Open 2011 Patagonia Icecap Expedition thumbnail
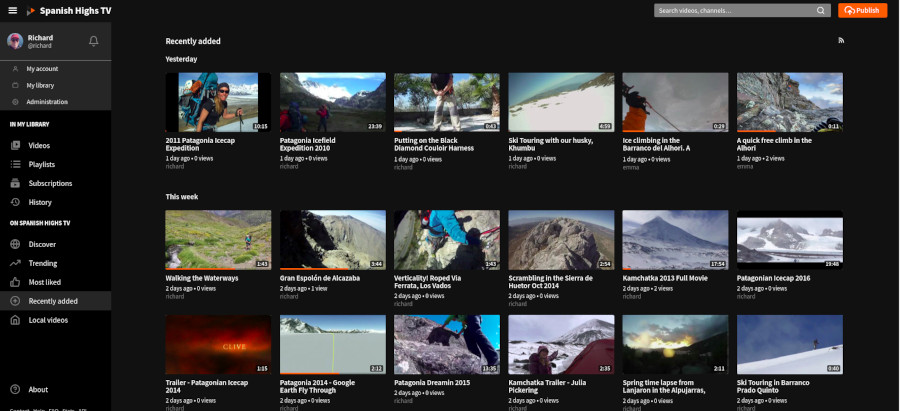This screenshot has height=411, width=900. (x=218, y=102)
